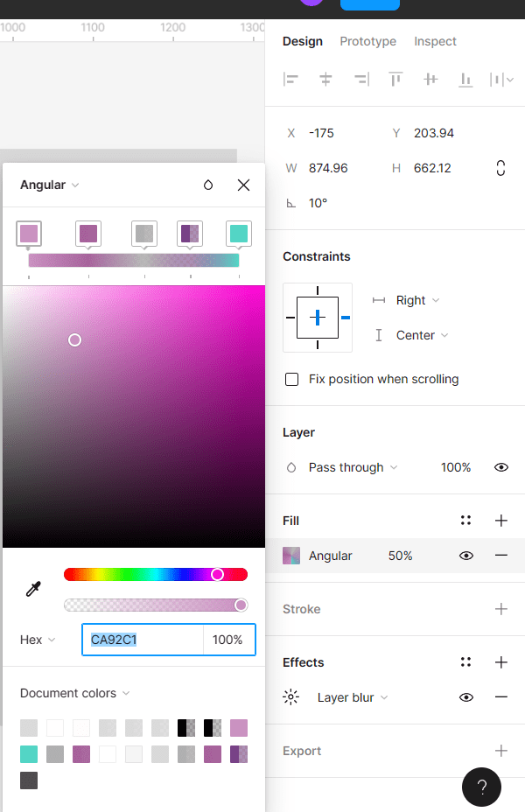525x812 pixels.
Task: Add a new stroke
Action: click(501, 609)
